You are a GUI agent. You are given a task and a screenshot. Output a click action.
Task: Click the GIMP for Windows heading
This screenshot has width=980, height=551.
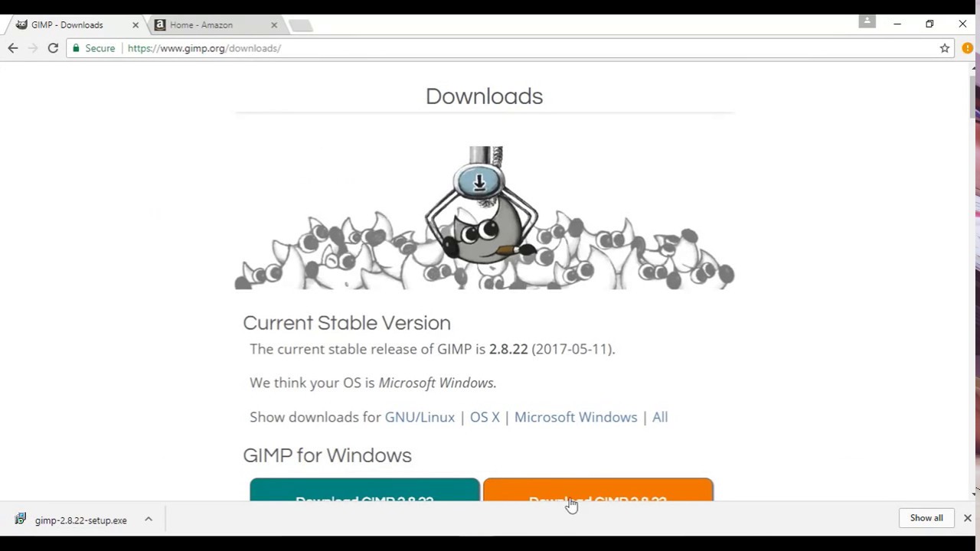pos(327,455)
